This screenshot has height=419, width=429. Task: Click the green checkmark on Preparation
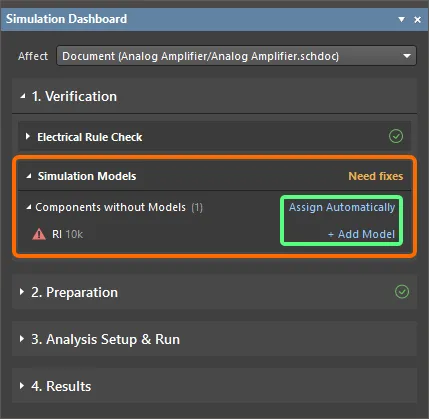coord(402,292)
